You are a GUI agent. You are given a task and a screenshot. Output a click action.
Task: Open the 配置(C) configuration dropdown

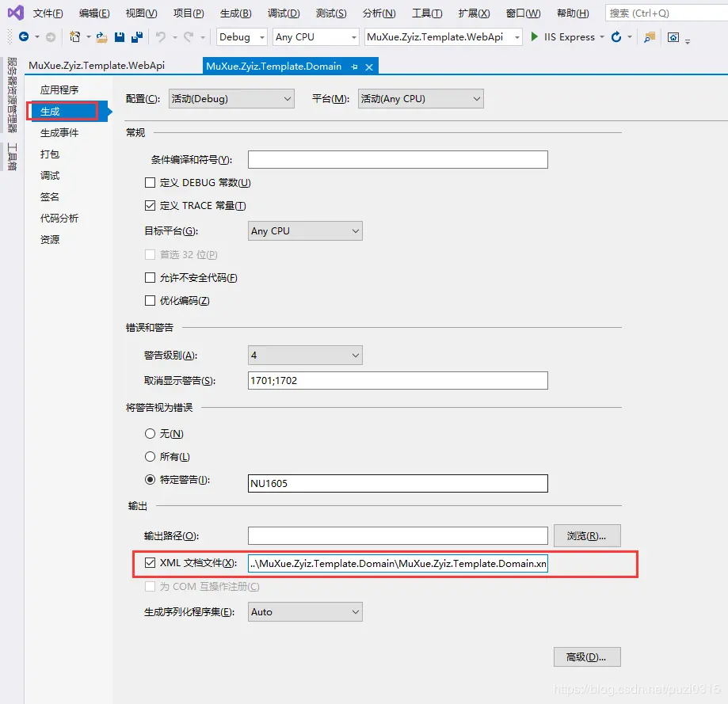click(231, 99)
